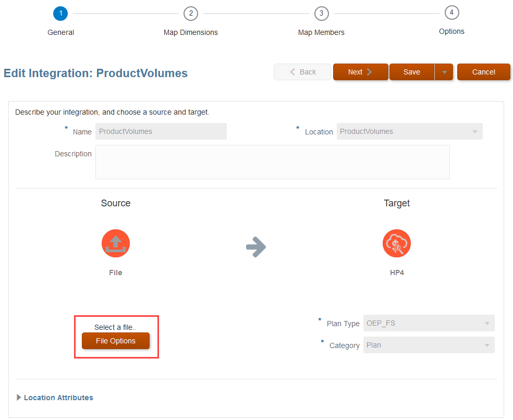Click into the Description text area
Screen dimensions: 513x420
272,162
